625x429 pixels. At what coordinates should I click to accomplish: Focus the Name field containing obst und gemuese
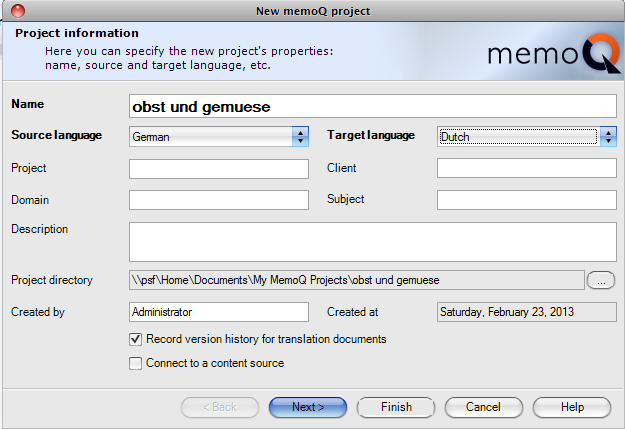(x=372, y=106)
